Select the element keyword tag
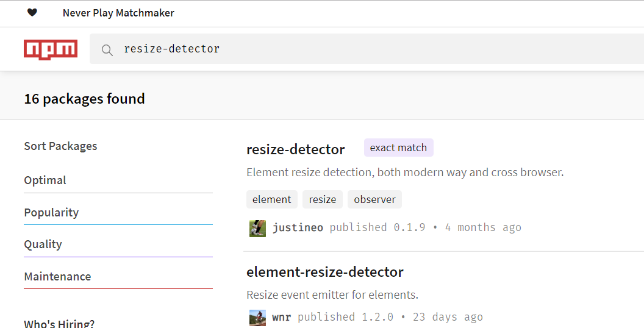The width and height of the screenshot is (644, 328). coord(272,199)
